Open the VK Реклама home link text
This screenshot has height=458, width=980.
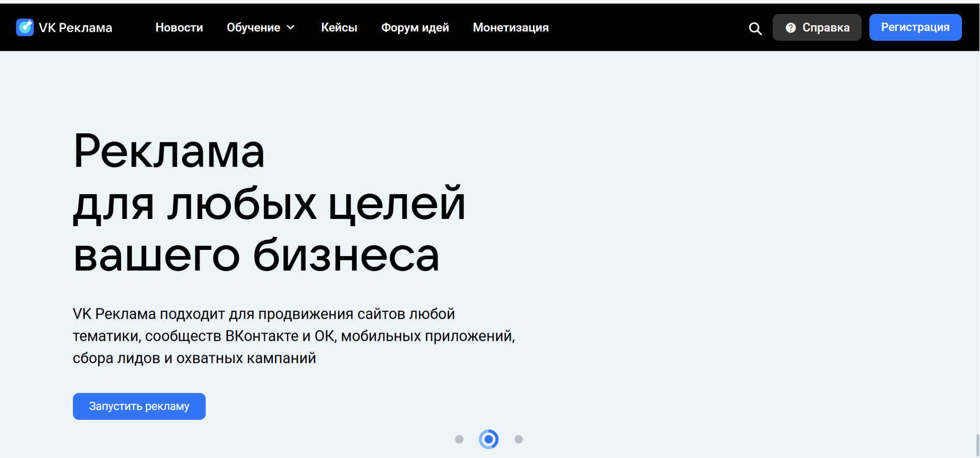point(75,28)
